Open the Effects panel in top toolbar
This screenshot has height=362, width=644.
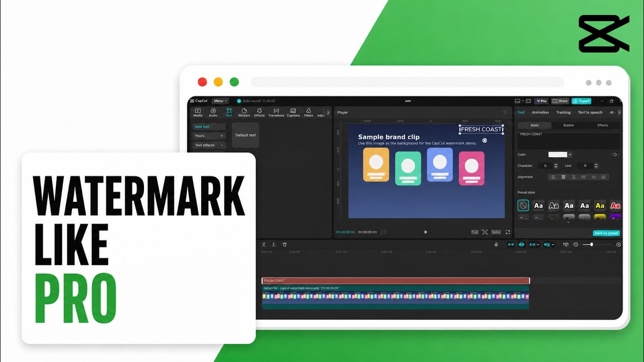click(x=259, y=112)
